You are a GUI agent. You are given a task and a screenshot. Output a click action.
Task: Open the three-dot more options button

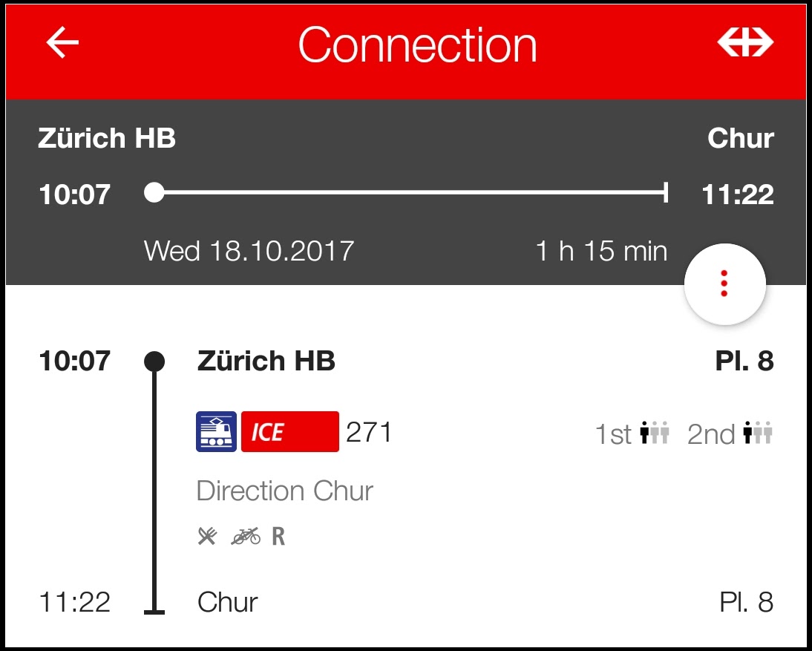tap(724, 284)
